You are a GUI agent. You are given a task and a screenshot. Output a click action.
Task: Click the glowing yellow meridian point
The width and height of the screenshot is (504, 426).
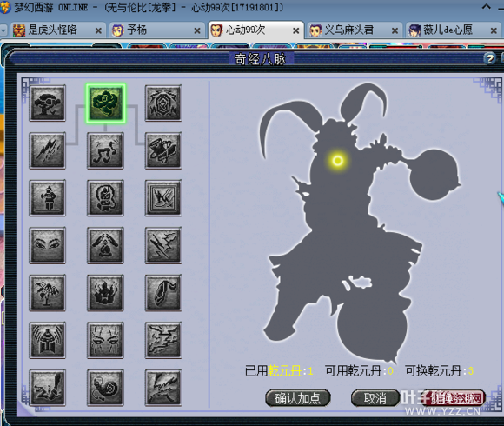point(337,160)
